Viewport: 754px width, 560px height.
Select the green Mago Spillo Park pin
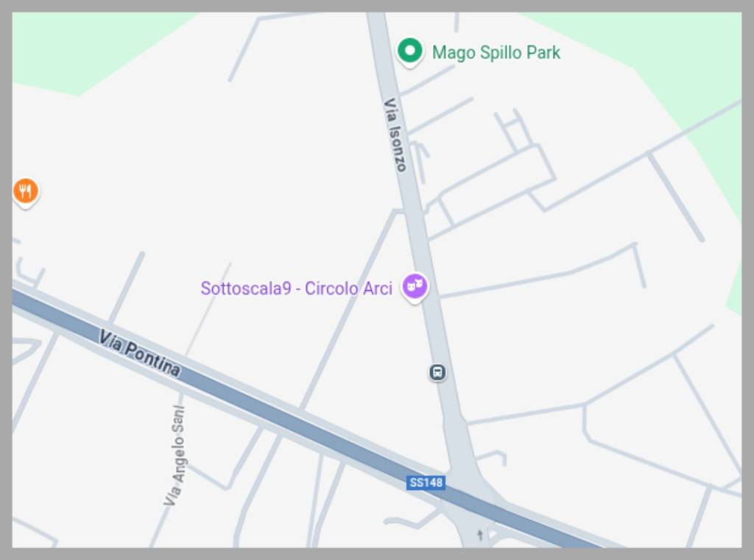[409, 52]
